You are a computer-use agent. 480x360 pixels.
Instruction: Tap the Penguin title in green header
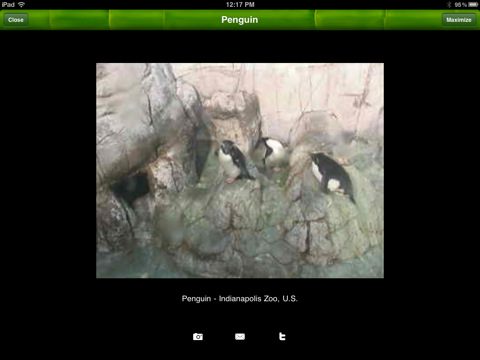pos(240,20)
